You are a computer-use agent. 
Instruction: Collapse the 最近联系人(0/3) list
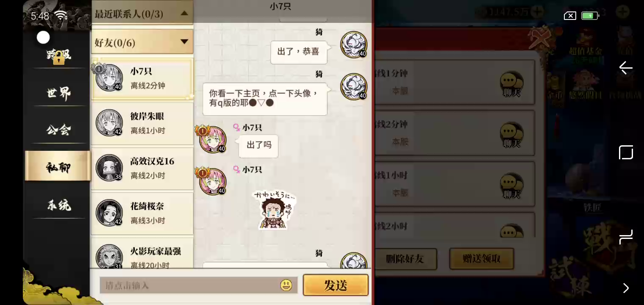pyautogui.click(x=184, y=14)
